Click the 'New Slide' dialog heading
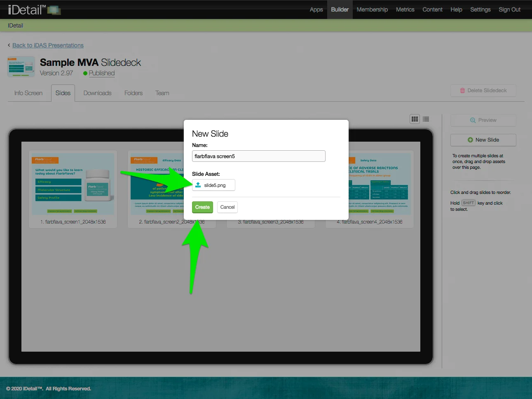This screenshot has width=532, height=399. 210,134
